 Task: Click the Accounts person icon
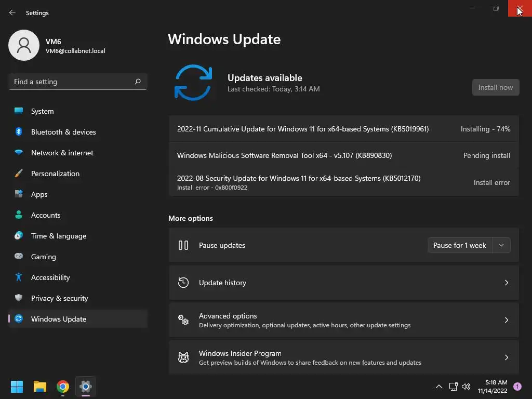click(19, 215)
